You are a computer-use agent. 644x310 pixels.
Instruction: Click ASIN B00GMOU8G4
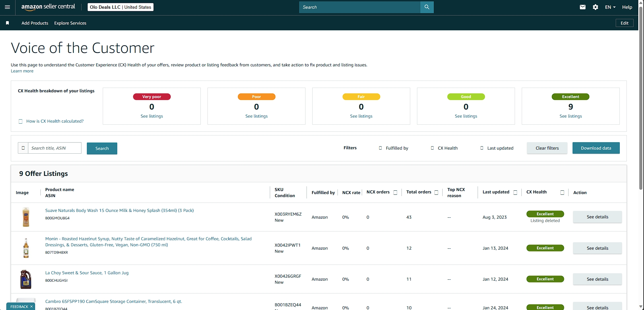(57, 218)
